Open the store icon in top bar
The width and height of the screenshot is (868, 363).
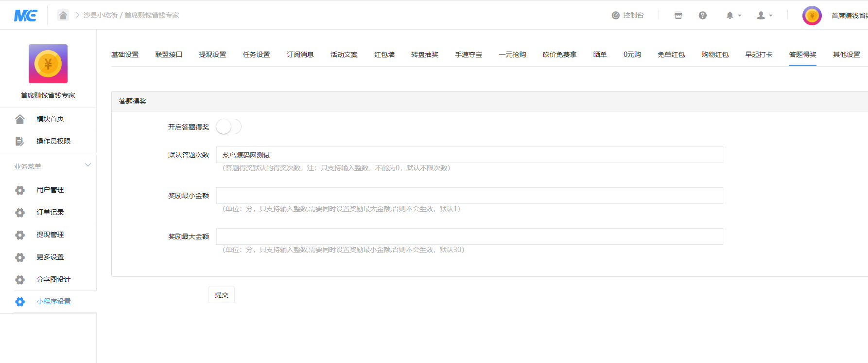tap(678, 16)
